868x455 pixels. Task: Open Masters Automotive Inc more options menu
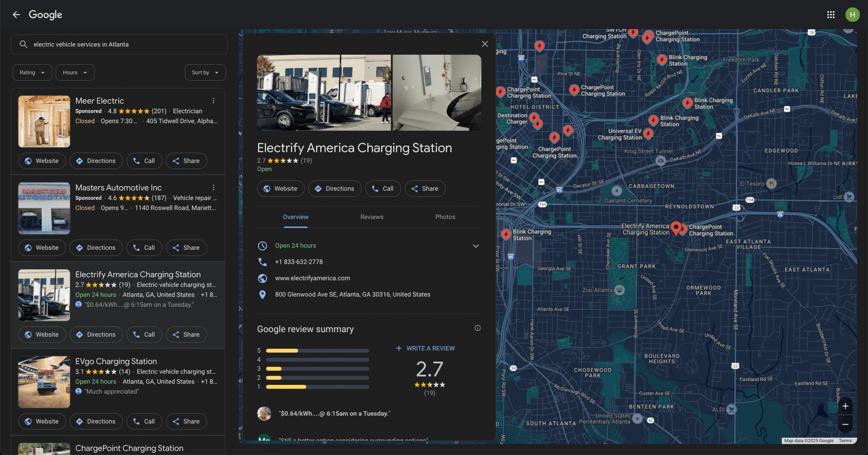click(x=213, y=188)
